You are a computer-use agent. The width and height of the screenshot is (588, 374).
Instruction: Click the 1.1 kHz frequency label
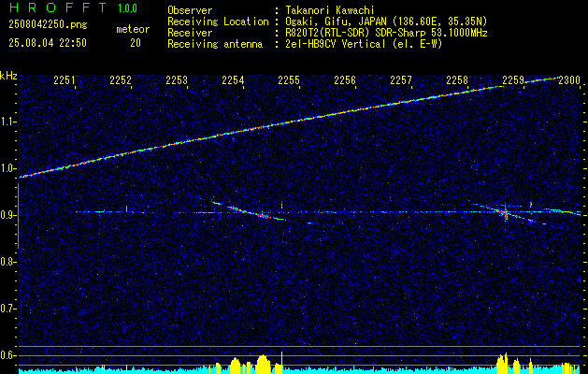(7, 122)
